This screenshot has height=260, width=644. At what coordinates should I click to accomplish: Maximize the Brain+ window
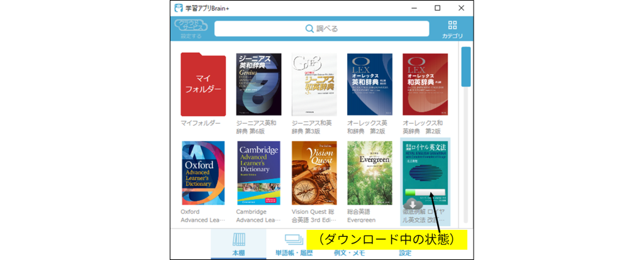pyautogui.click(x=438, y=8)
